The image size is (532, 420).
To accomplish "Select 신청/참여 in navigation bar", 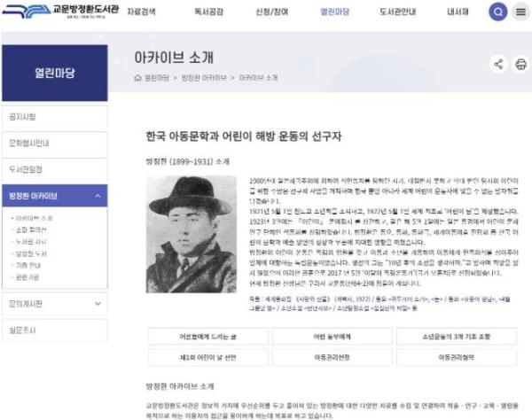I will tap(272, 12).
